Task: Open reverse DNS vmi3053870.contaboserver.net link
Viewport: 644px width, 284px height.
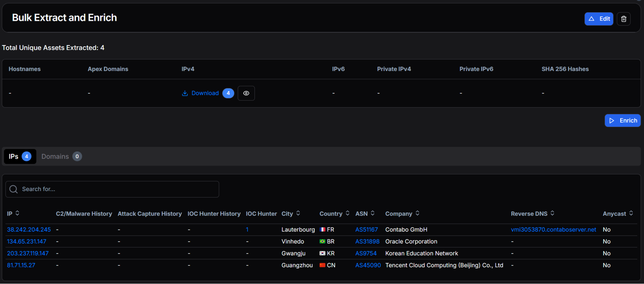Action: click(553, 230)
